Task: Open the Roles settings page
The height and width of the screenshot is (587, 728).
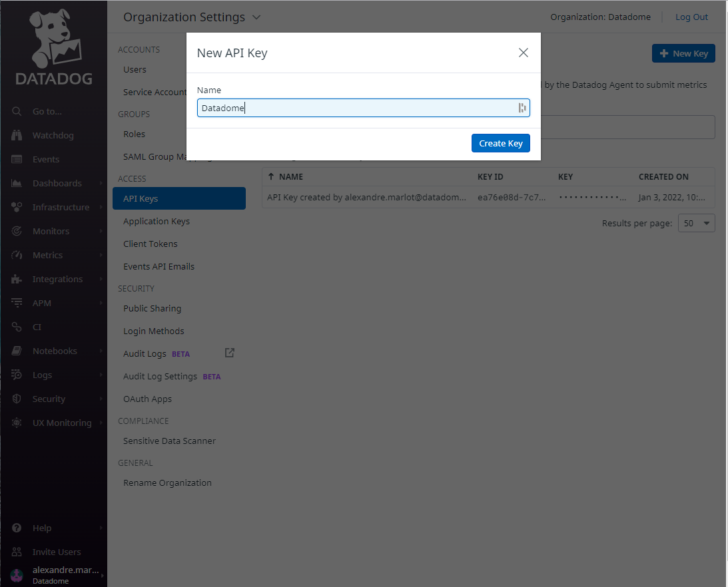Action: click(134, 134)
